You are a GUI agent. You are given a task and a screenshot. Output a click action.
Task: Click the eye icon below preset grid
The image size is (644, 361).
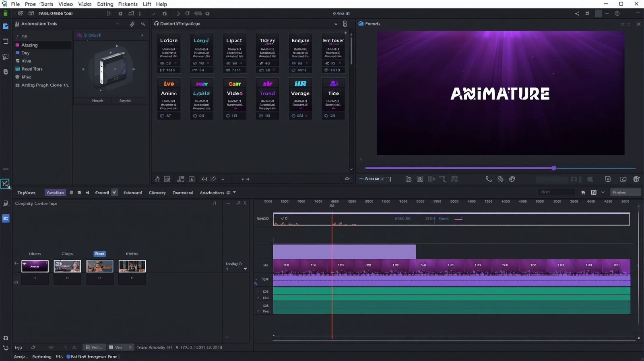click(347, 179)
